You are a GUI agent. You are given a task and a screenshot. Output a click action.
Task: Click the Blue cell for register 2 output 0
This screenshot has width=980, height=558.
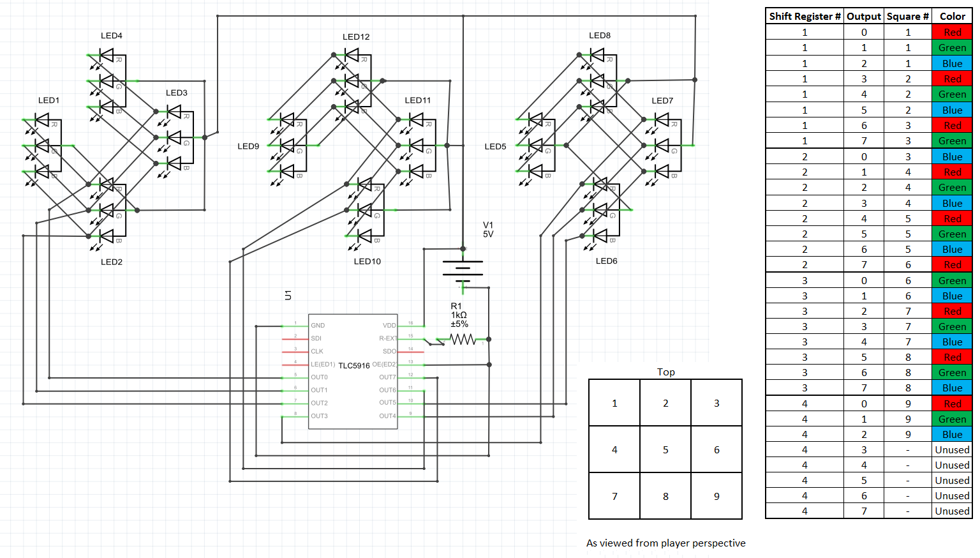[x=952, y=156]
